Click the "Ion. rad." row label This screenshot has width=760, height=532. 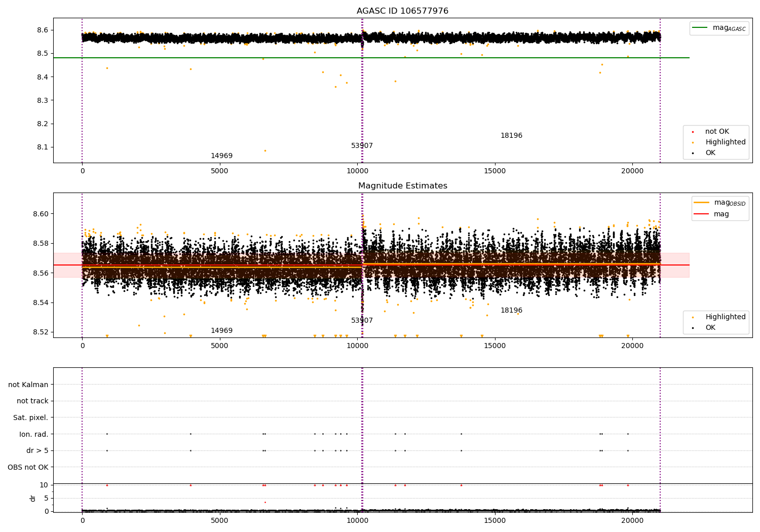(34, 434)
